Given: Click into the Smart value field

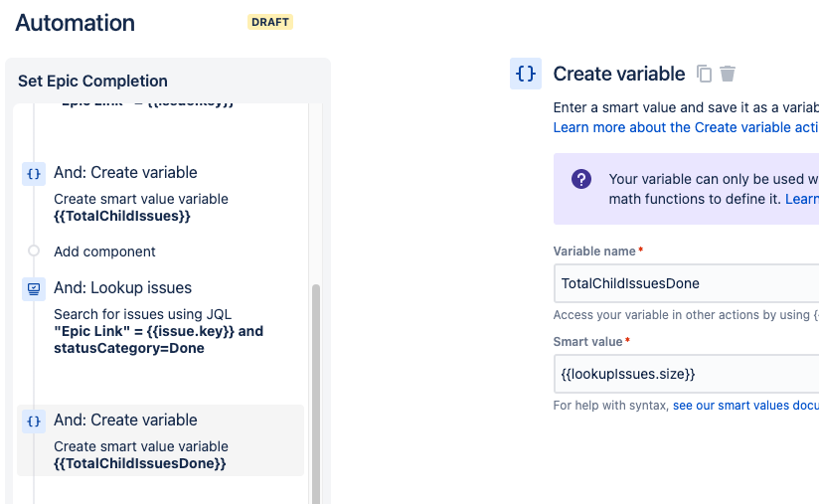Looking at the screenshot, I should tap(686, 374).
